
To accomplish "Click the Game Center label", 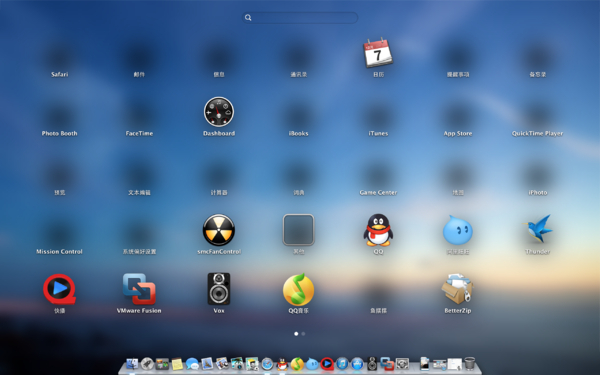I will pos(378,192).
